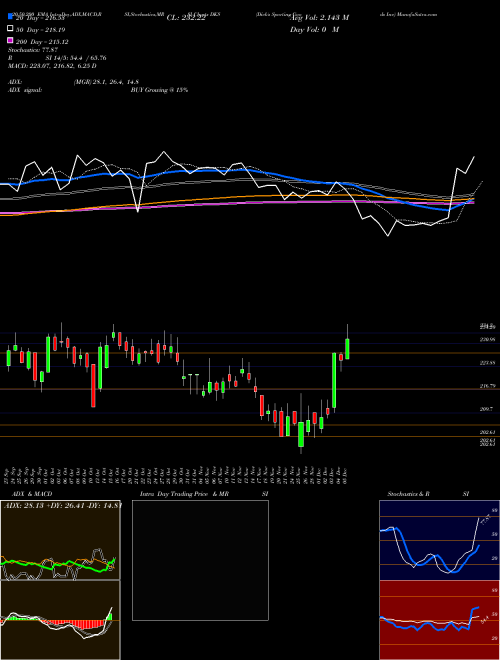This screenshot has height=660, width=500.
Task: Click the 'BUY Growing @ 15%' signal text
Action: (159, 90)
